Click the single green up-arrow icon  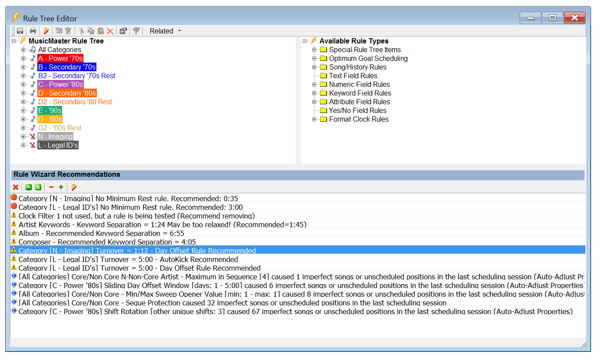pyautogui.click(x=29, y=187)
